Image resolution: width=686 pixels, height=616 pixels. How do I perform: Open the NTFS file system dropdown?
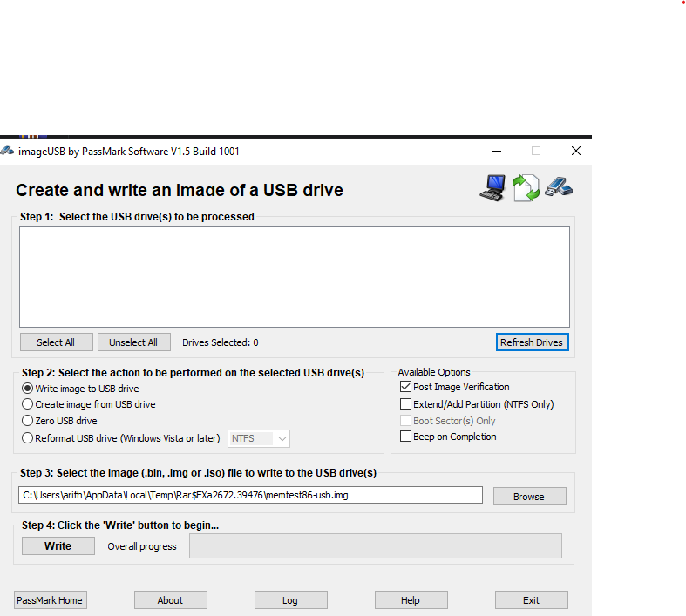coord(259,438)
